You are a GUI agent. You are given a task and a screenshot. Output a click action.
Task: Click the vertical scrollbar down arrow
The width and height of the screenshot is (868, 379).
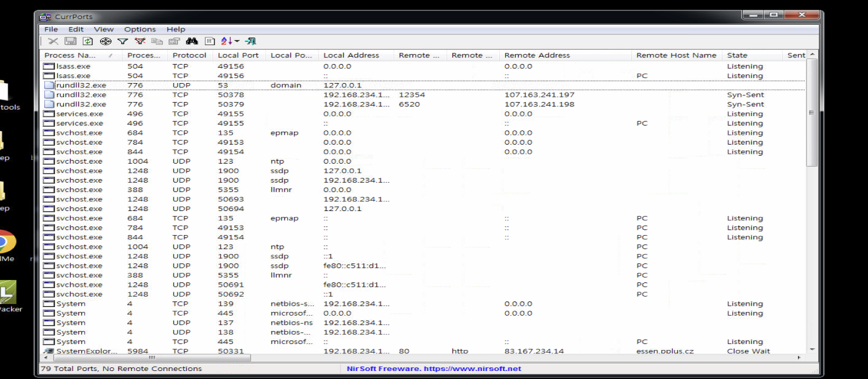[813, 349]
